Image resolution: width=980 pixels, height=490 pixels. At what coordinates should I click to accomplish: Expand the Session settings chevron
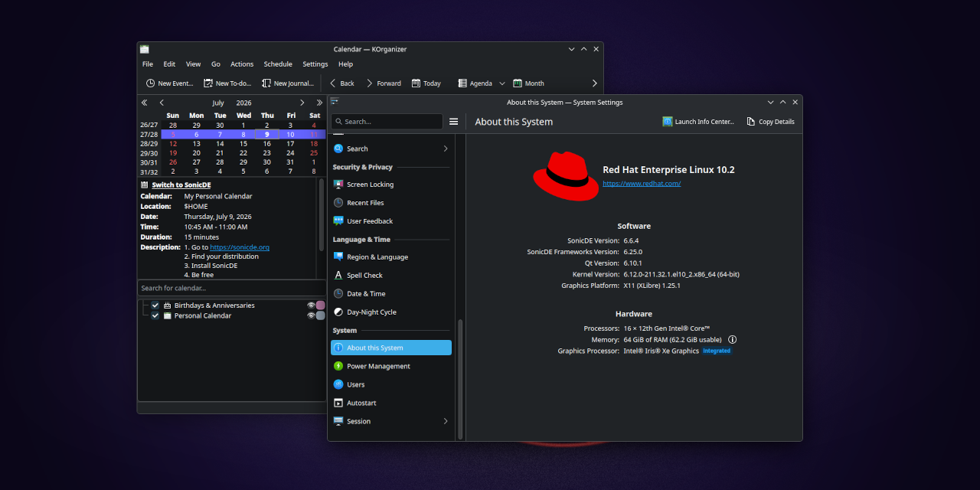coord(446,421)
